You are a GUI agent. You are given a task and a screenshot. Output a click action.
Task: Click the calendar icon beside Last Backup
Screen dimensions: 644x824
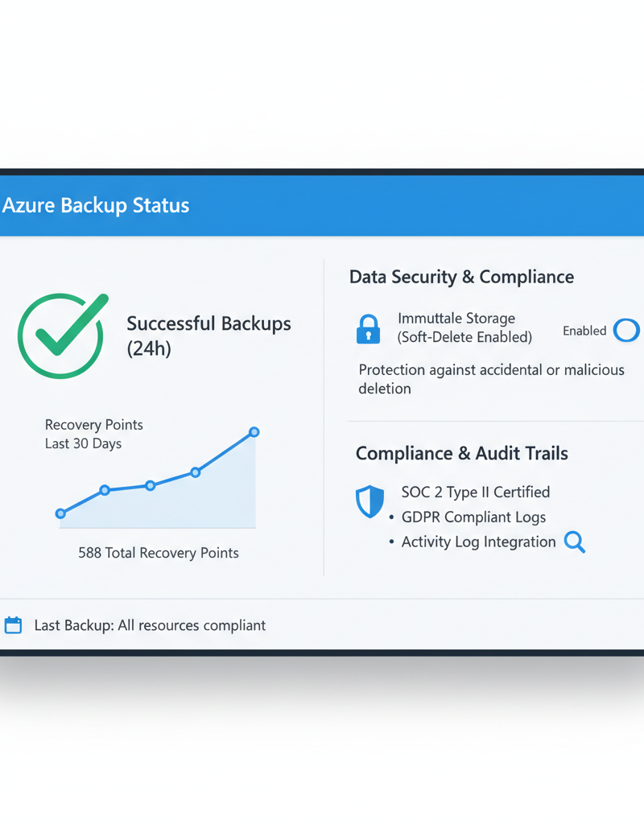click(13, 624)
